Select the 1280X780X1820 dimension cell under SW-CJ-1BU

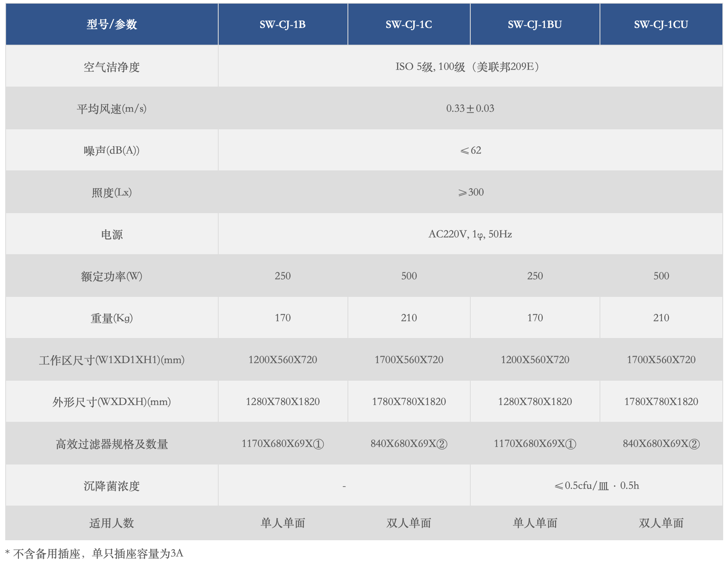coord(535,401)
